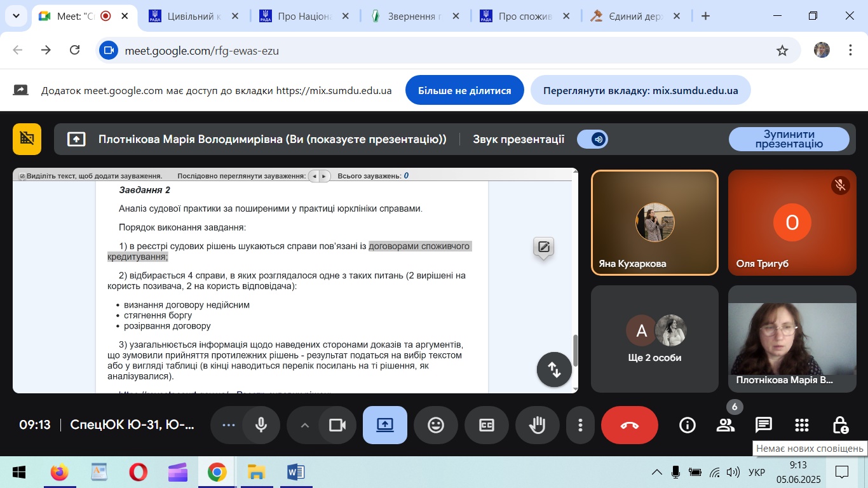Open a new browser tab
The height and width of the screenshot is (488, 868).
pyautogui.click(x=705, y=16)
